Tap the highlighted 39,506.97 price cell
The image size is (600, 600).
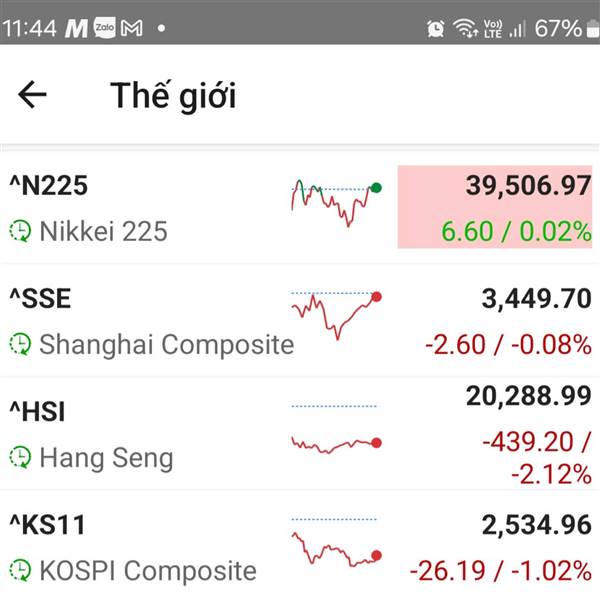[x=495, y=207]
